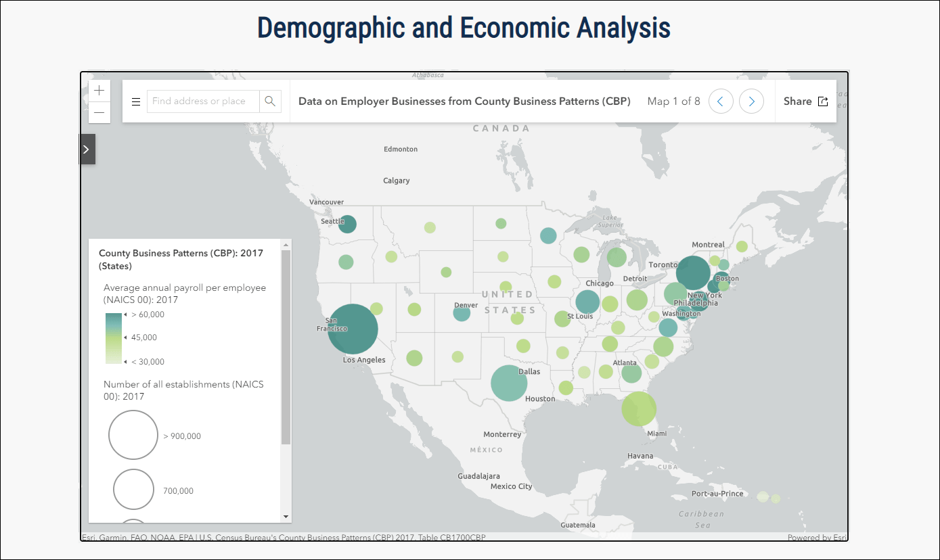Zoom in on the map
Image resolution: width=940 pixels, height=560 pixels.
pyautogui.click(x=99, y=90)
